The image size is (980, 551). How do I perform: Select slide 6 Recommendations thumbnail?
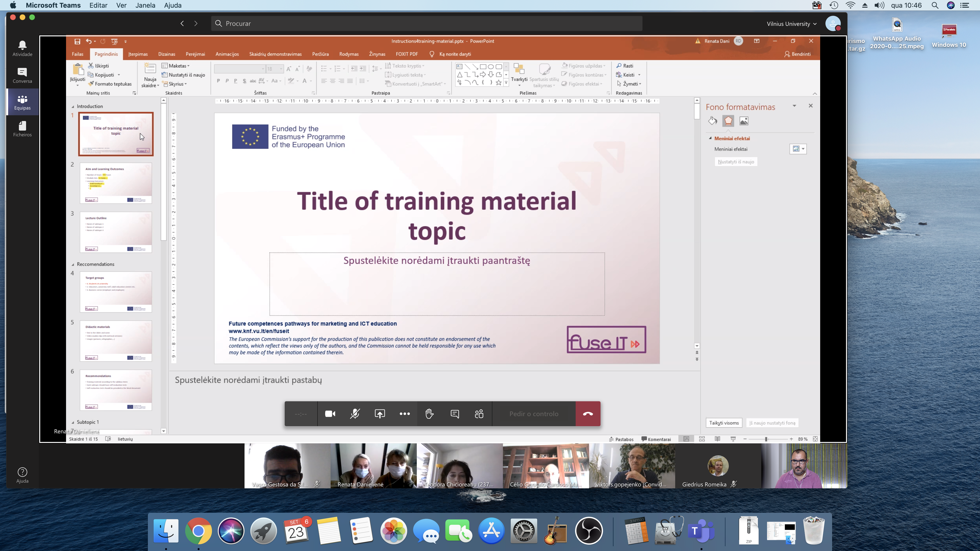(116, 390)
